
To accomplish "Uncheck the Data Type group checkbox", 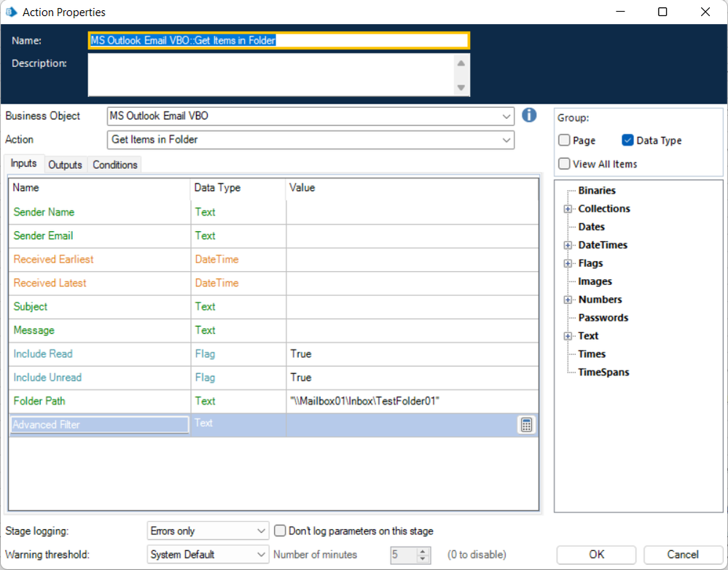I will [x=628, y=141].
